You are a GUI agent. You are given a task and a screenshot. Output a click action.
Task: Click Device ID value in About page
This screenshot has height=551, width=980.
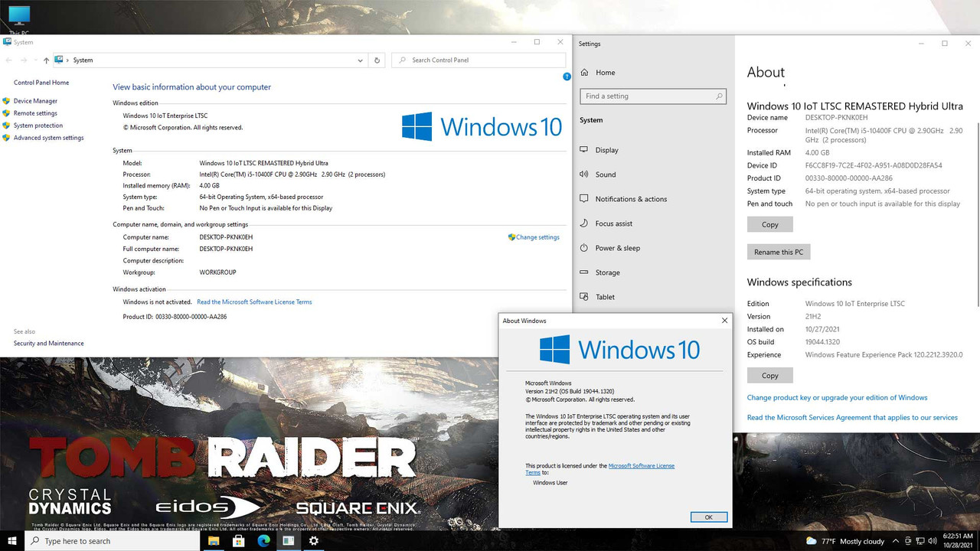point(874,165)
